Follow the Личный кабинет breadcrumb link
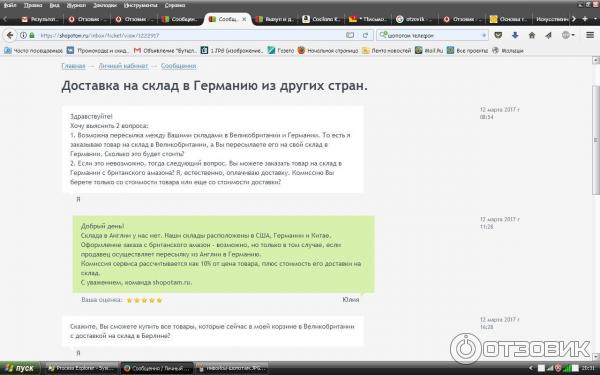The width and height of the screenshot is (600, 375). click(123, 66)
